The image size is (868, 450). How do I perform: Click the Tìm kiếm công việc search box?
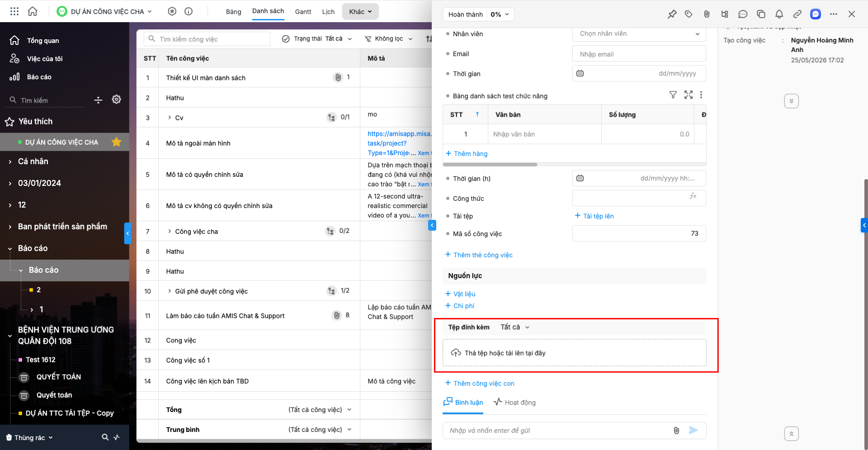coord(207,39)
